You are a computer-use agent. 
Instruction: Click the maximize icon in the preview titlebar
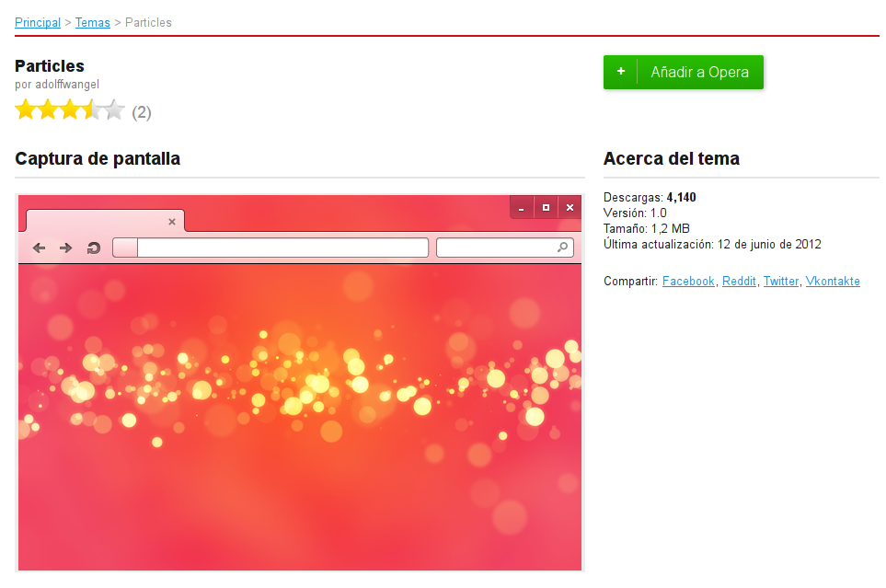(545, 207)
